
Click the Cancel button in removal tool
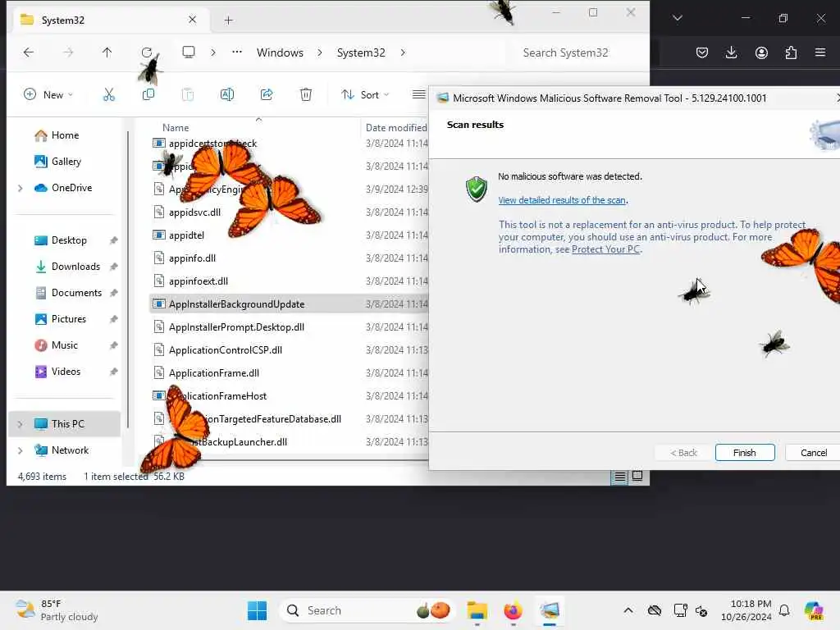[813, 453]
